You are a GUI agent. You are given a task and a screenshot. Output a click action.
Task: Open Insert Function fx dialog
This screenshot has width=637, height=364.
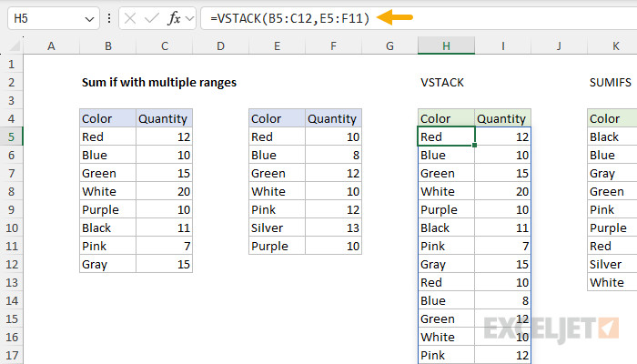(174, 18)
